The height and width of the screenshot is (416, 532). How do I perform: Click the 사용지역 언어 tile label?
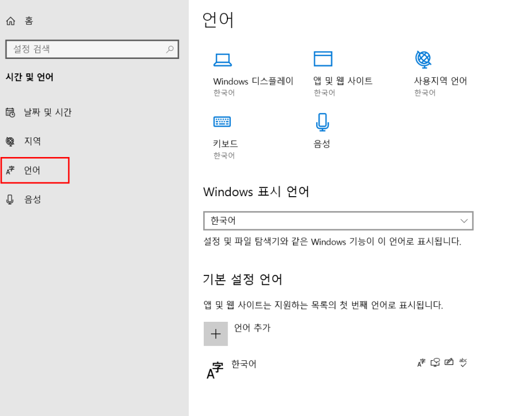point(441,81)
